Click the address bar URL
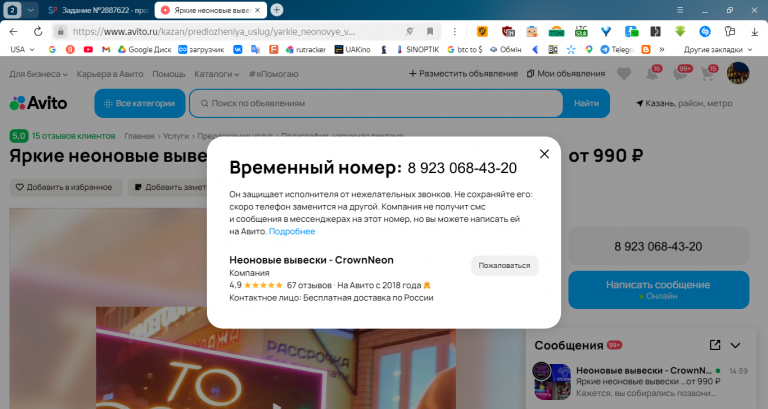 (214, 31)
